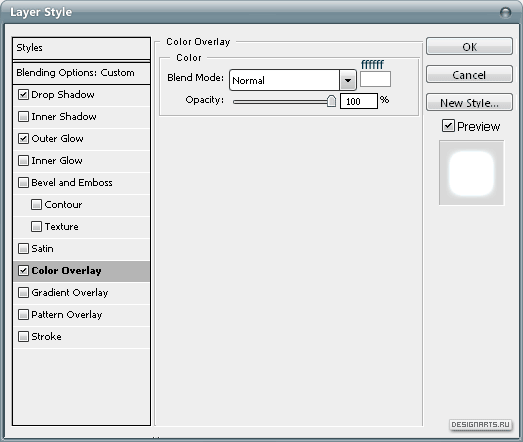The width and height of the screenshot is (523, 442).
Task: Uncheck the Drop Shadow checkbox
Action: 23,95
